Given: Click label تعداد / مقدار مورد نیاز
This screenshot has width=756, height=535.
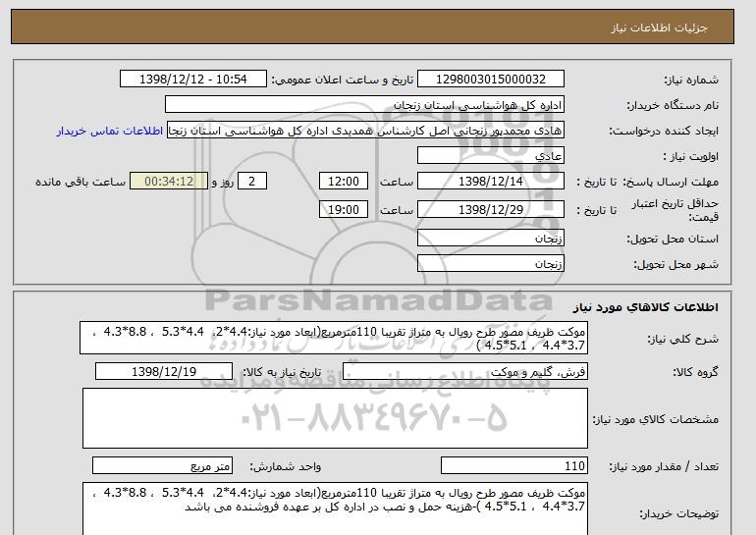Looking at the screenshot, I should click(664, 466).
